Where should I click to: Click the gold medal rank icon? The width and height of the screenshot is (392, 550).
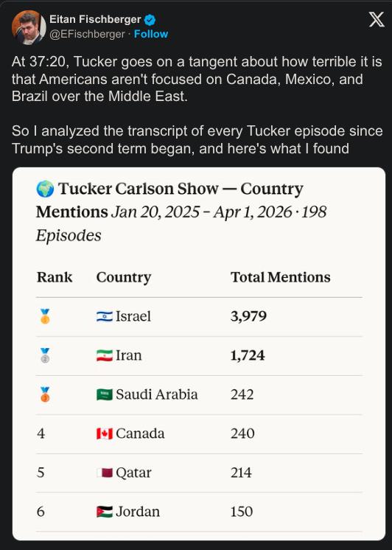pos(45,316)
